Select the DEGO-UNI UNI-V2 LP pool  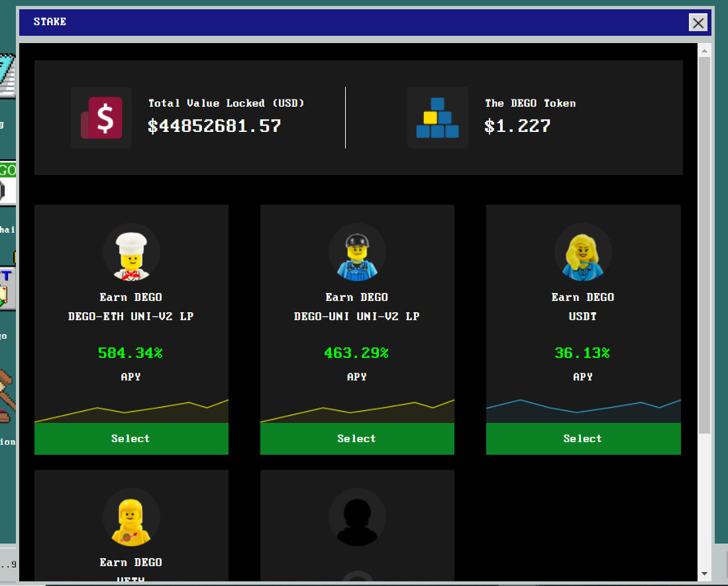(357, 439)
